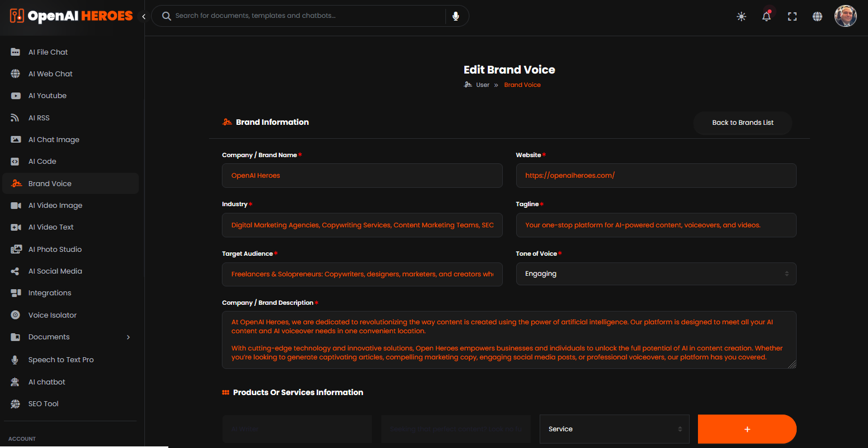The width and height of the screenshot is (868, 448).
Task: Click the Brand Voice sidebar icon
Action: 17,183
